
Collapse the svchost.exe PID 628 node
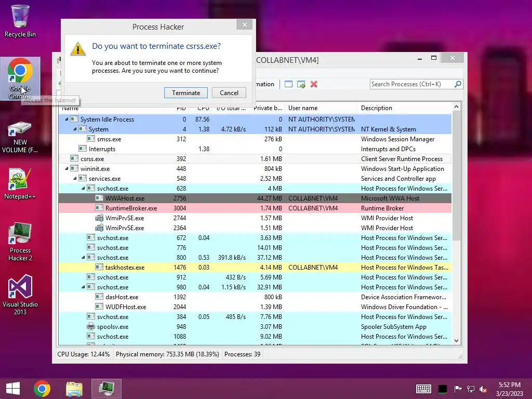83,188
